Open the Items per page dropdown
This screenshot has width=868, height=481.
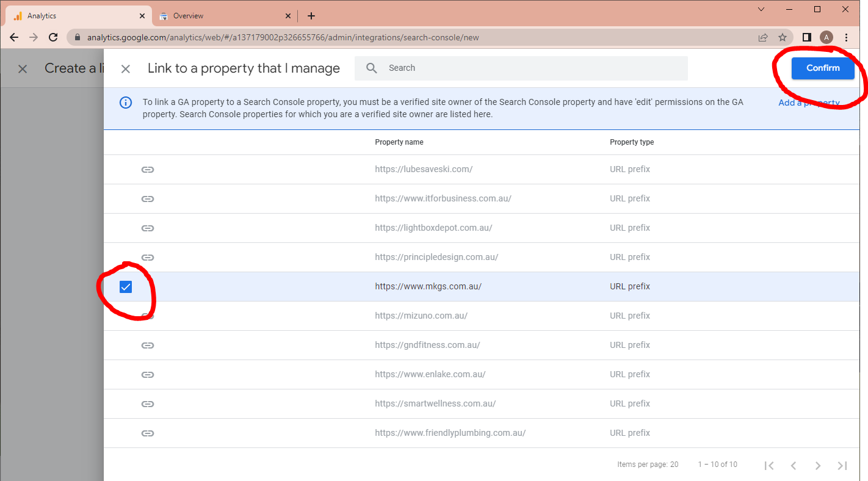coord(674,465)
